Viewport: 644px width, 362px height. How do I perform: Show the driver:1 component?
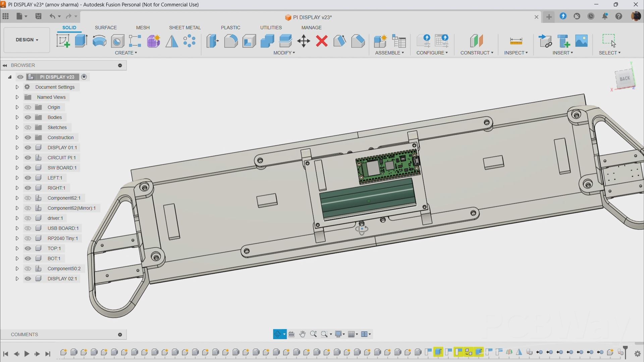(28, 218)
